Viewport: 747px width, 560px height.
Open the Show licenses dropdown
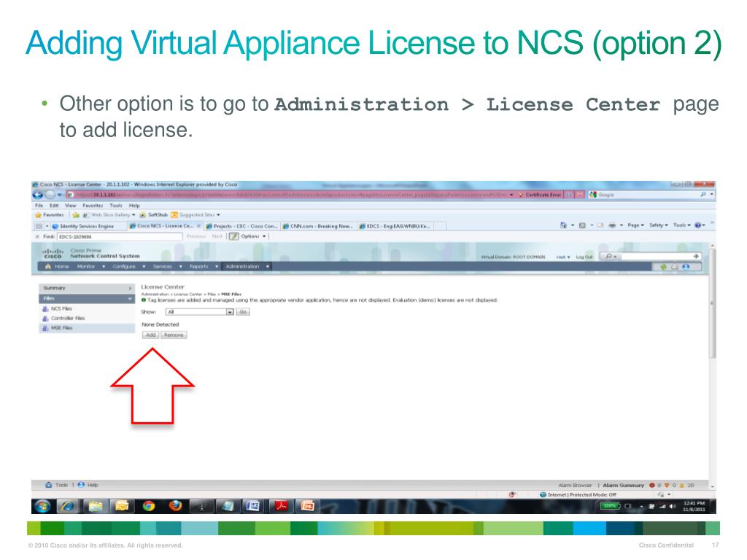pos(229,312)
